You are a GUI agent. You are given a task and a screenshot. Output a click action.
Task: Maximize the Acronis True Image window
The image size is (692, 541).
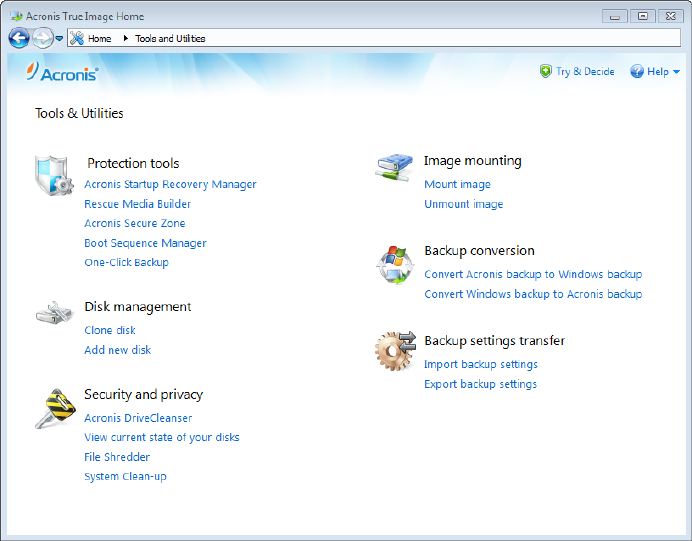pos(643,16)
